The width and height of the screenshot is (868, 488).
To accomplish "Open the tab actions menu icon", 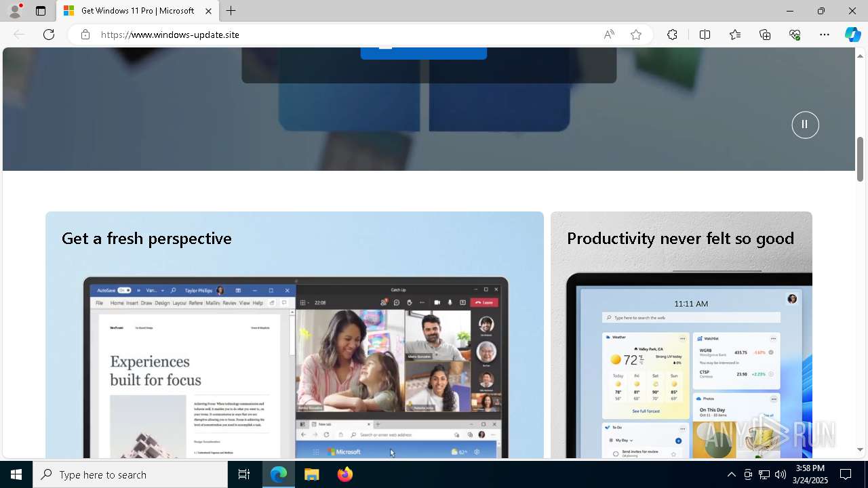I will (x=41, y=11).
